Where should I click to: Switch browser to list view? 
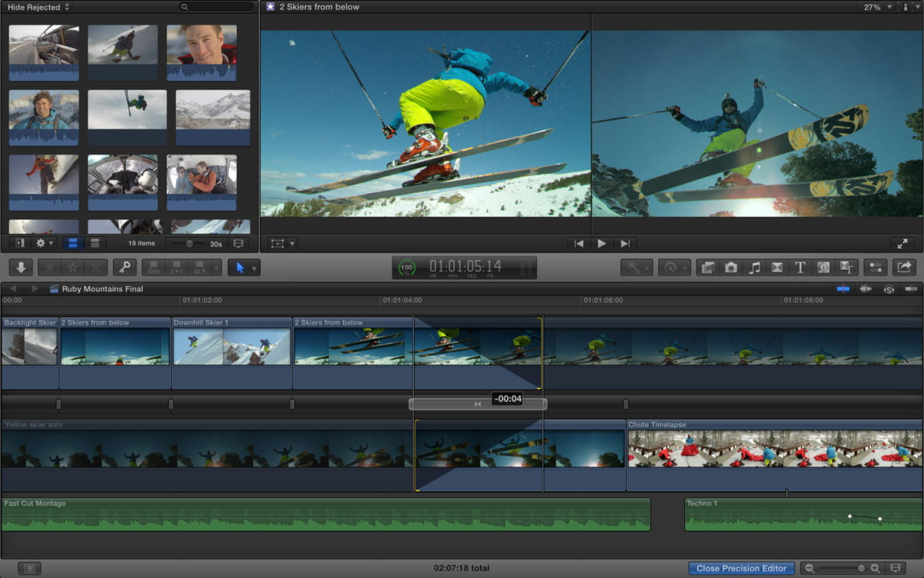pos(95,243)
